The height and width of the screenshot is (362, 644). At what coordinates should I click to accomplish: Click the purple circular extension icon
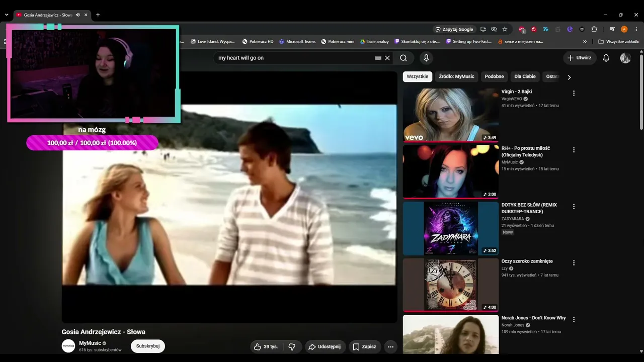tap(570, 29)
